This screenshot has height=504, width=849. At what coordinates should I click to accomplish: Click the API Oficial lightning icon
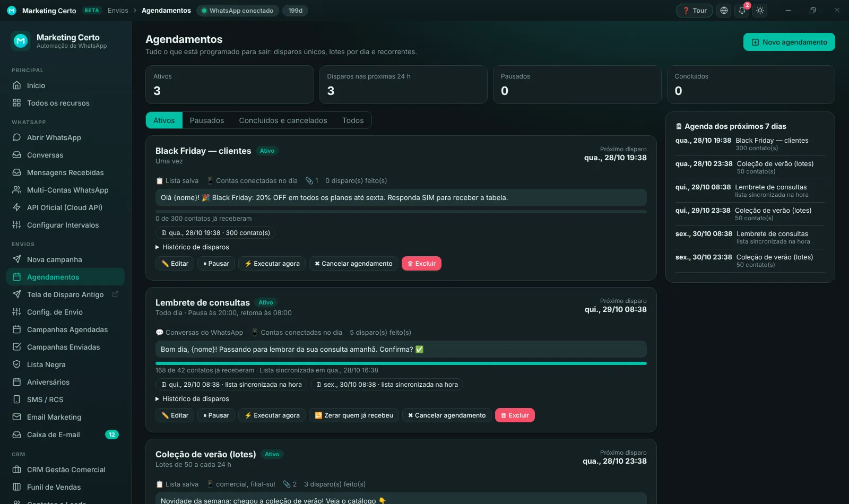point(16,207)
